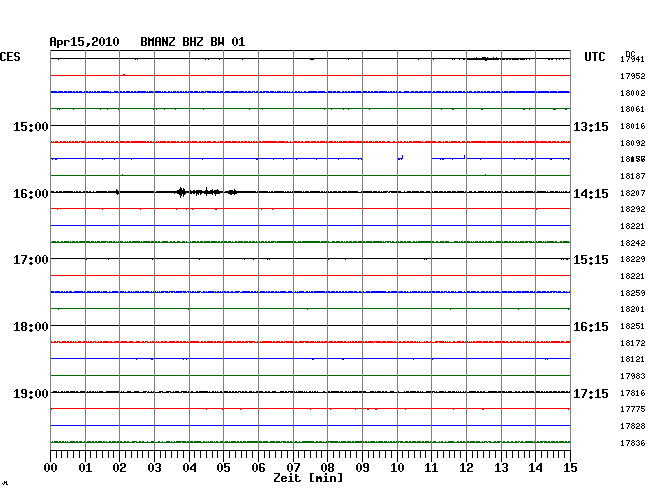Click the date label Apr15,2010

pos(84,42)
